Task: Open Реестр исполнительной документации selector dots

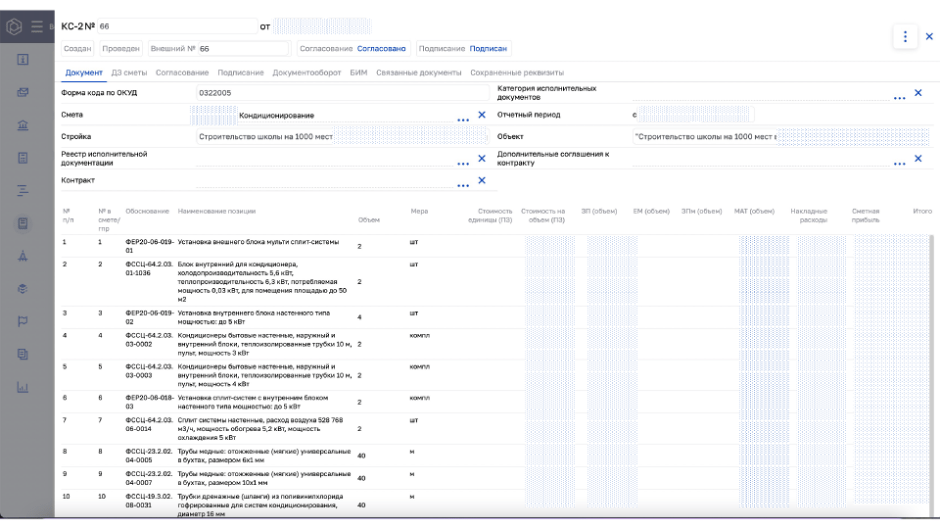Action: pos(463,162)
